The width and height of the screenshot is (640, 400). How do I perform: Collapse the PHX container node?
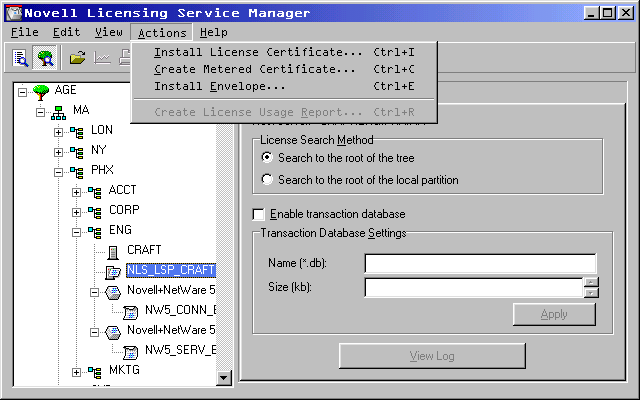pos(59,171)
